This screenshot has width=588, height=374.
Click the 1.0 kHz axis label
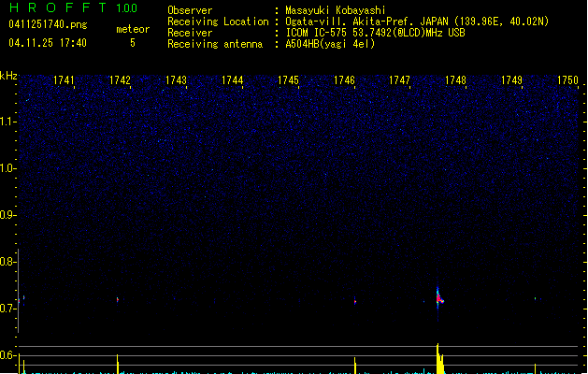pyautogui.click(x=7, y=168)
